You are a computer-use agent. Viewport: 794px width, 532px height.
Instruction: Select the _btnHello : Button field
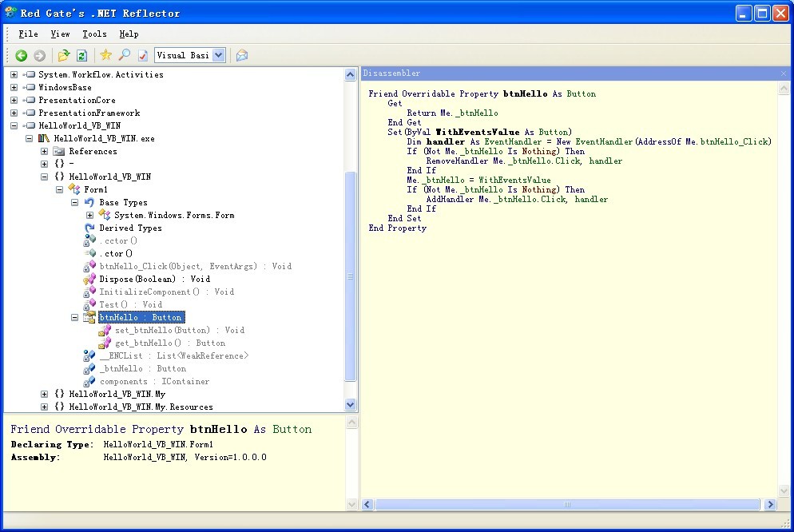pyautogui.click(x=143, y=368)
